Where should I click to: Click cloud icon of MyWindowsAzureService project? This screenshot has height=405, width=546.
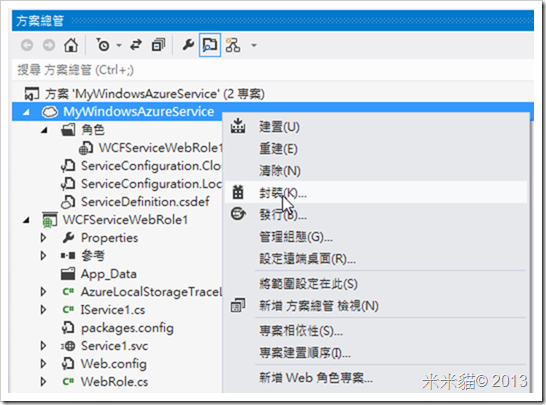[x=49, y=112]
